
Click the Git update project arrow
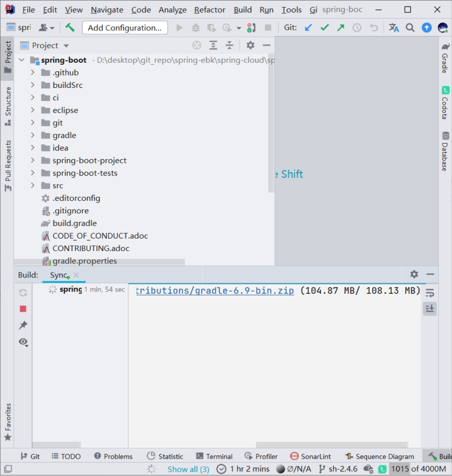pyautogui.click(x=308, y=27)
